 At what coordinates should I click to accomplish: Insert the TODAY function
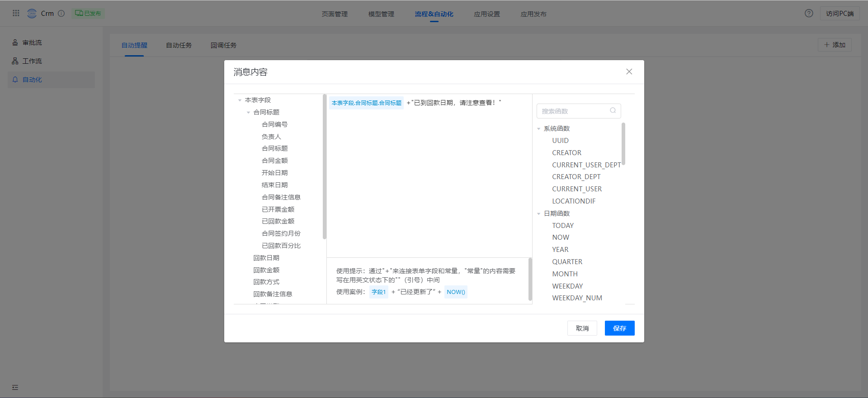563,226
